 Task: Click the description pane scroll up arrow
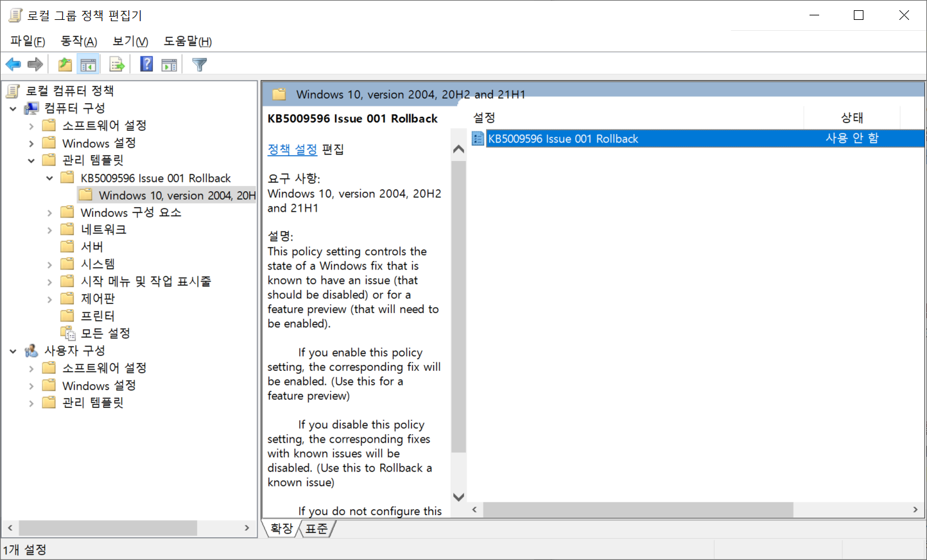[x=458, y=149]
